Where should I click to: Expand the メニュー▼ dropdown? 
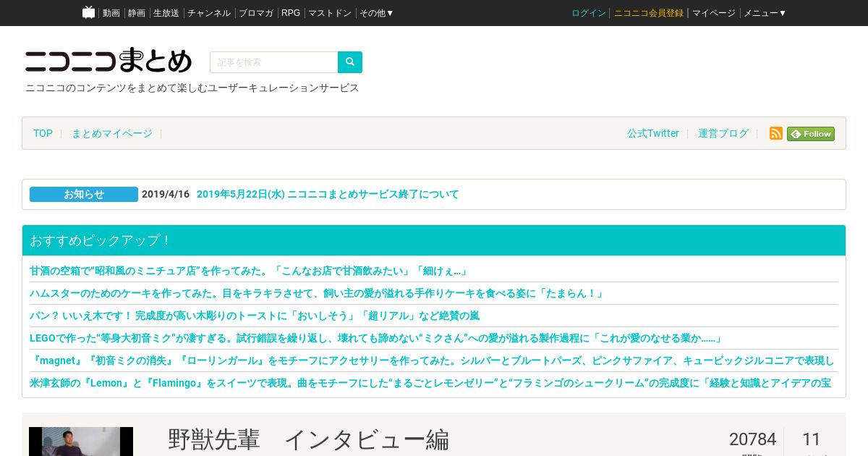(765, 13)
